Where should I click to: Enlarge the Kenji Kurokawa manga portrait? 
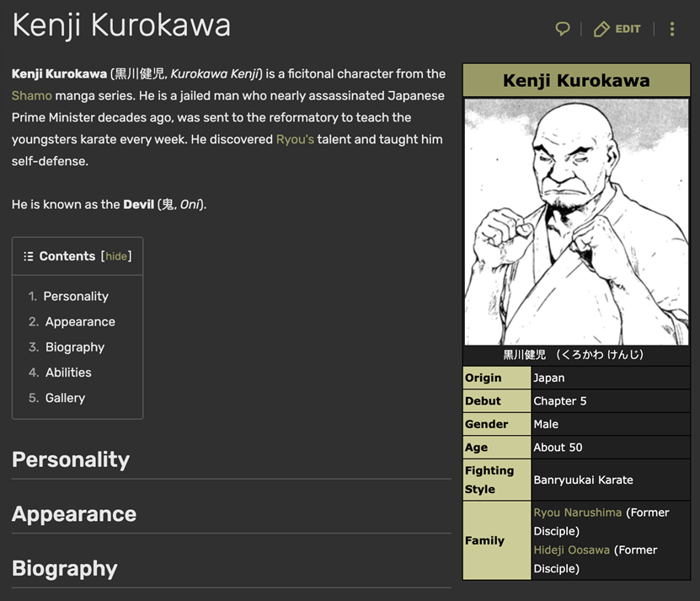point(576,222)
